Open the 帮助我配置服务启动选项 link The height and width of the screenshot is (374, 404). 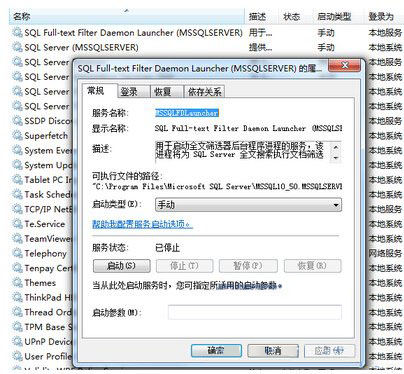[x=142, y=224]
